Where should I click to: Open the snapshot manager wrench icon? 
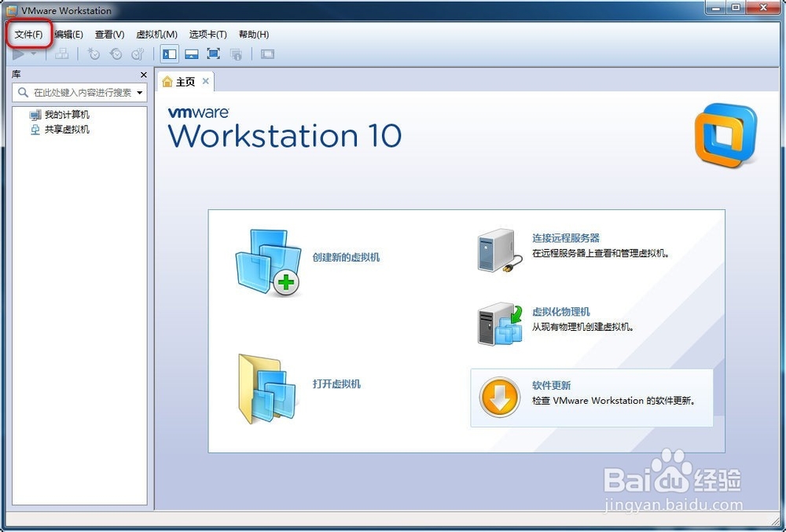(x=138, y=54)
